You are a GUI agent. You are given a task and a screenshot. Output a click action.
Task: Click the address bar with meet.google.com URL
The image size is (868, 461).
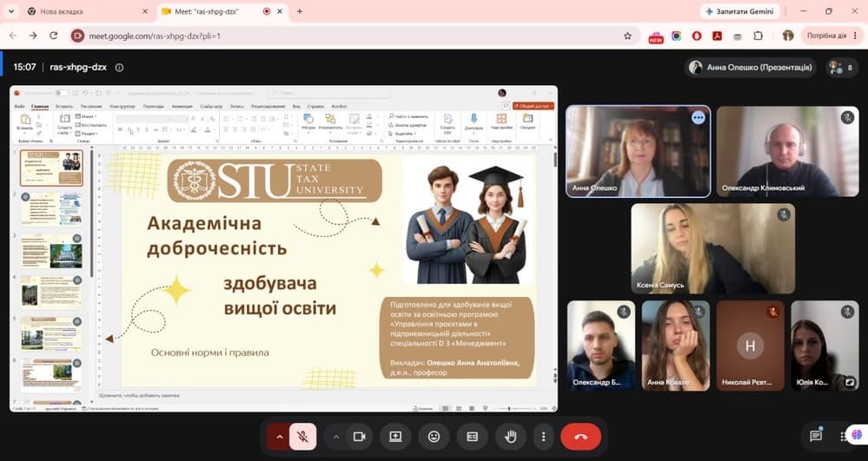point(354,36)
